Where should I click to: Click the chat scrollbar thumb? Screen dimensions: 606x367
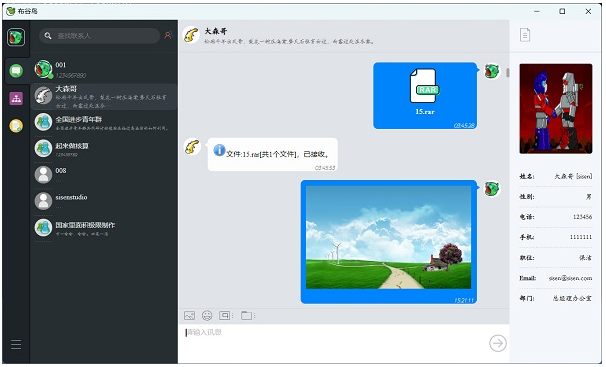pos(507,73)
